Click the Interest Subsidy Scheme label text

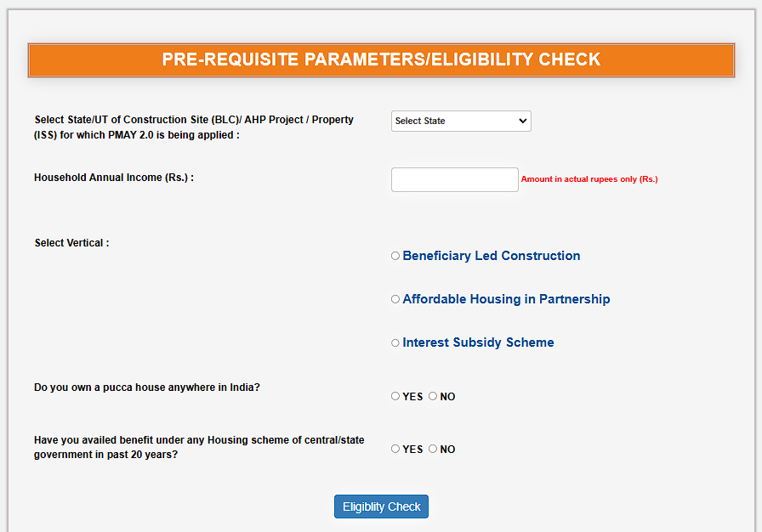coord(478,342)
